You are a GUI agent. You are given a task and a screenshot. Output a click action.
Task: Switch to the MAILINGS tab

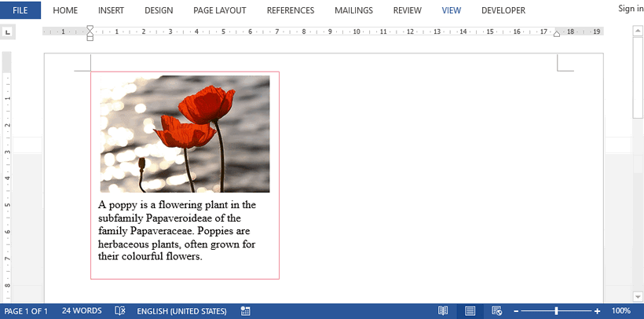pyautogui.click(x=353, y=11)
